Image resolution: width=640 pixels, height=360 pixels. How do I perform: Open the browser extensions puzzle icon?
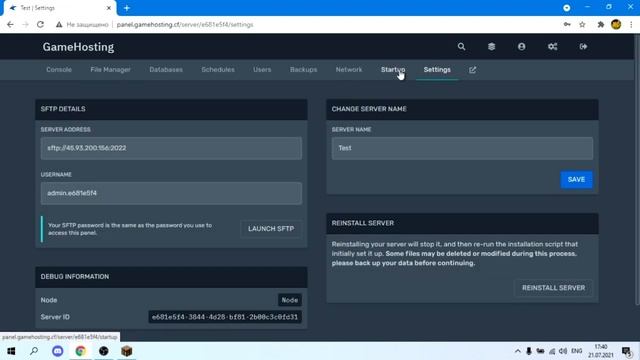(x=600, y=24)
